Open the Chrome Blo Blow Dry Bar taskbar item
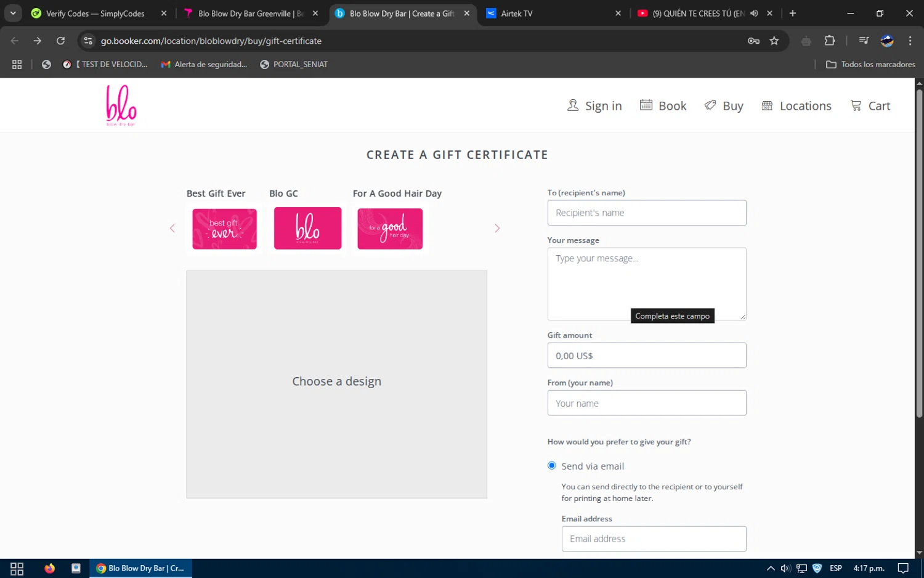Viewport: 924px width, 578px height. pos(141,568)
